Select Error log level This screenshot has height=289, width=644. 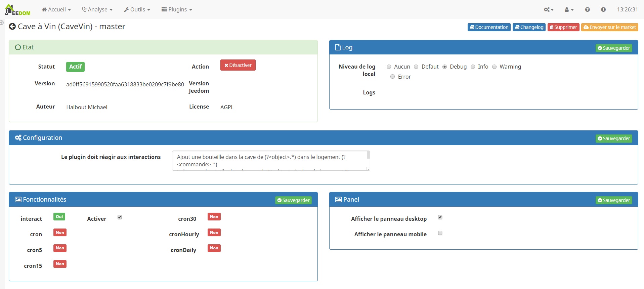pos(392,77)
